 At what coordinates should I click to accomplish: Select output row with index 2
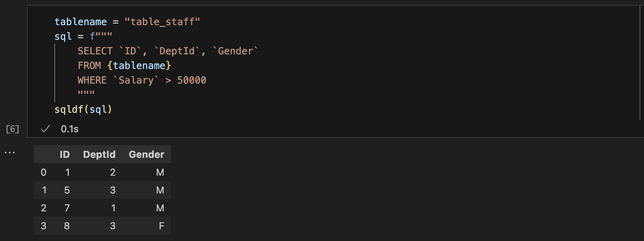(x=102, y=208)
